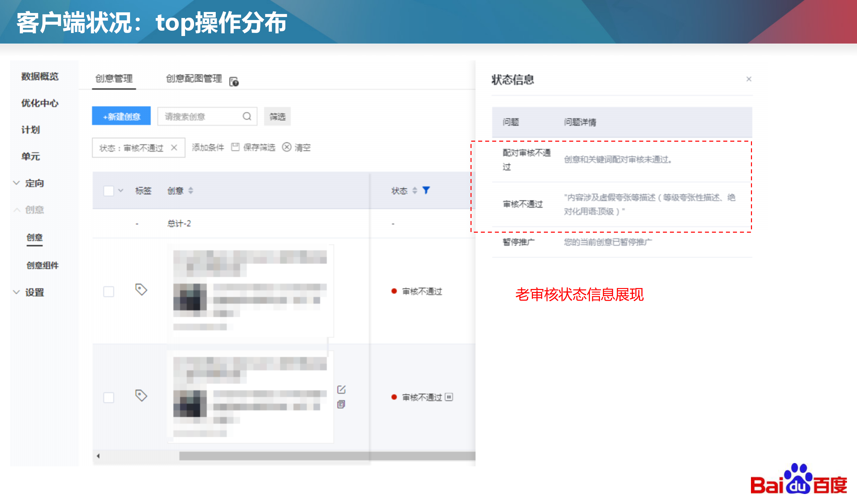Tick the select-all checkbox in table header
This screenshot has width=857, height=504.
tap(108, 191)
